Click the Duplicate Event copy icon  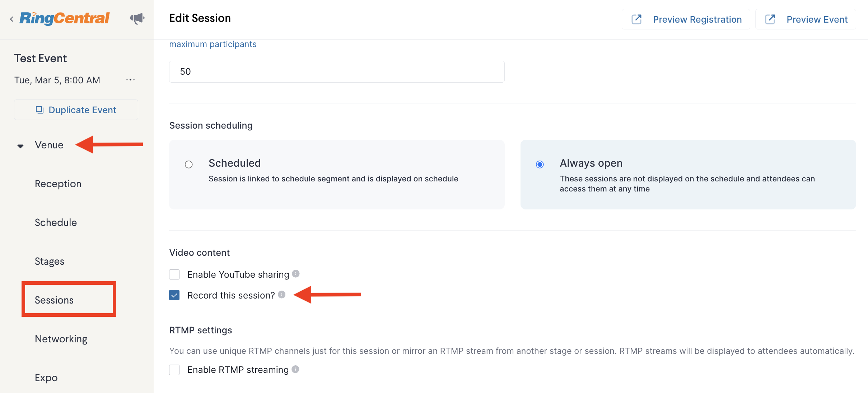coord(39,110)
